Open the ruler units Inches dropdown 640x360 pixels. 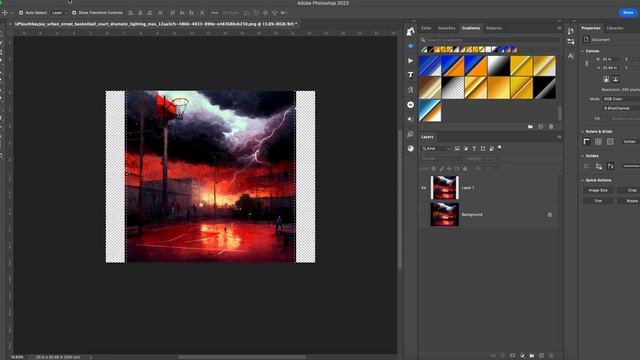click(x=631, y=142)
